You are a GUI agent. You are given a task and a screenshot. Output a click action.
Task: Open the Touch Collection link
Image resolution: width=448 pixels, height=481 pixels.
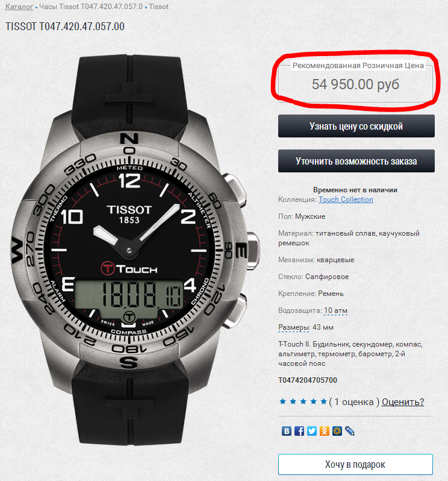pyautogui.click(x=346, y=200)
